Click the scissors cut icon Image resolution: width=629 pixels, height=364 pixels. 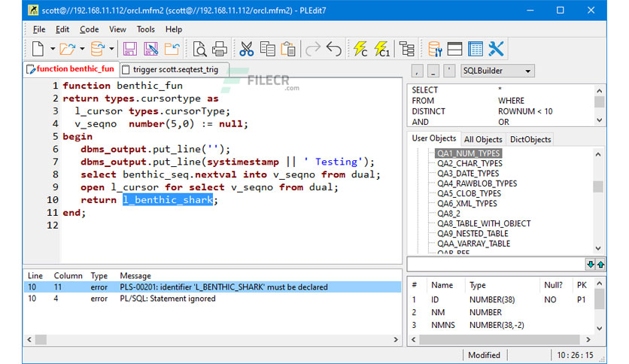coord(246,49)
